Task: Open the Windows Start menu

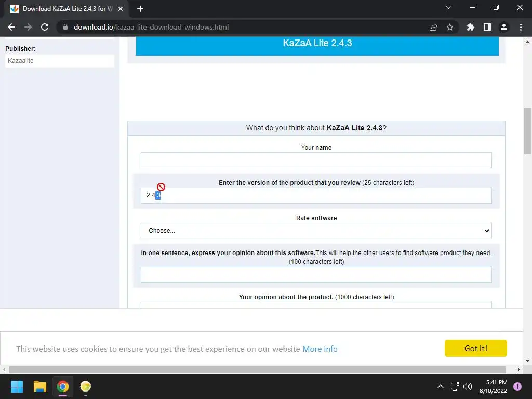Action: click(17, 387)
